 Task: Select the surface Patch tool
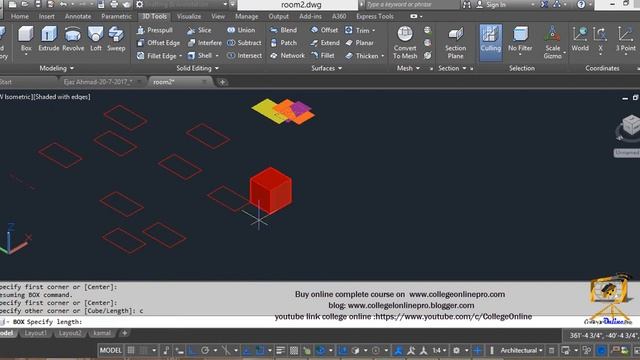[x=283, y=43]
